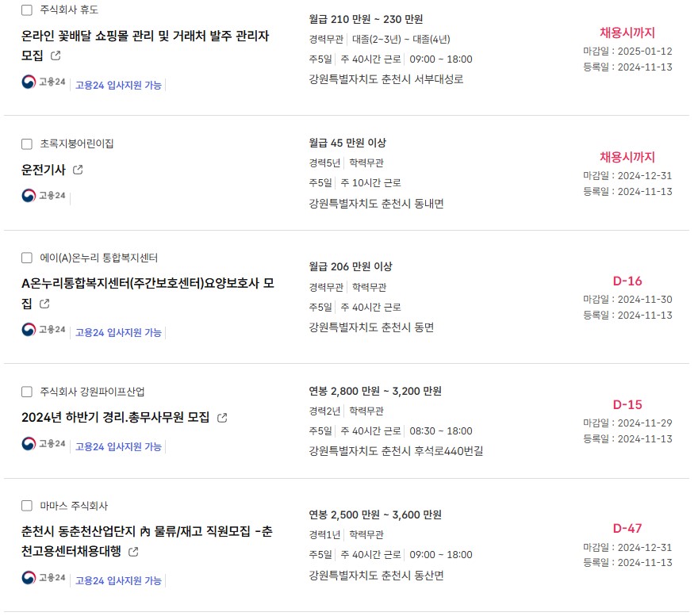Open 춘천시 동춘천산업단지 물류/재고 직원모집 posting
The height and width of the screenshot is (616, 698).
[x=147, y=541]
